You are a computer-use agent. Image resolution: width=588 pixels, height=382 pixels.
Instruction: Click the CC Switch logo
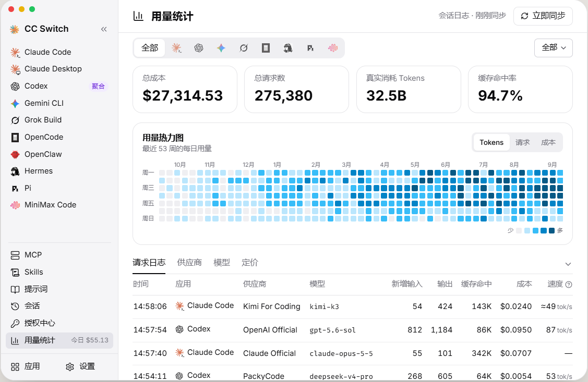point(14,29)
